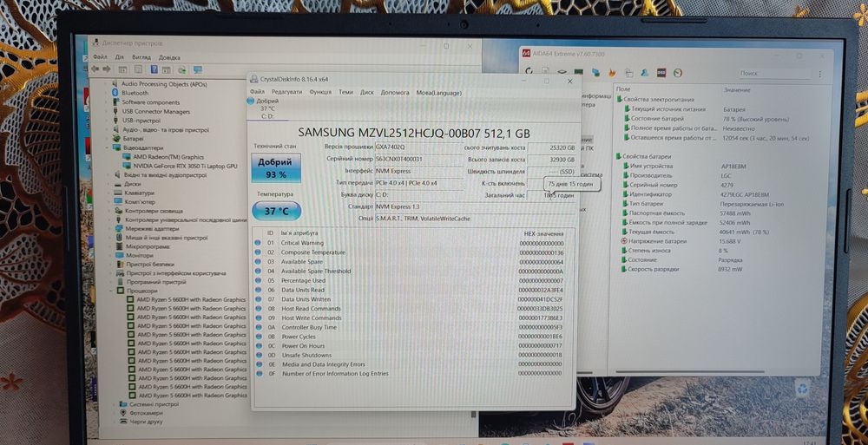The image size is (868, 445).
Task: Click AIDA64 network audit monitors icon
Action: point(595,72)
